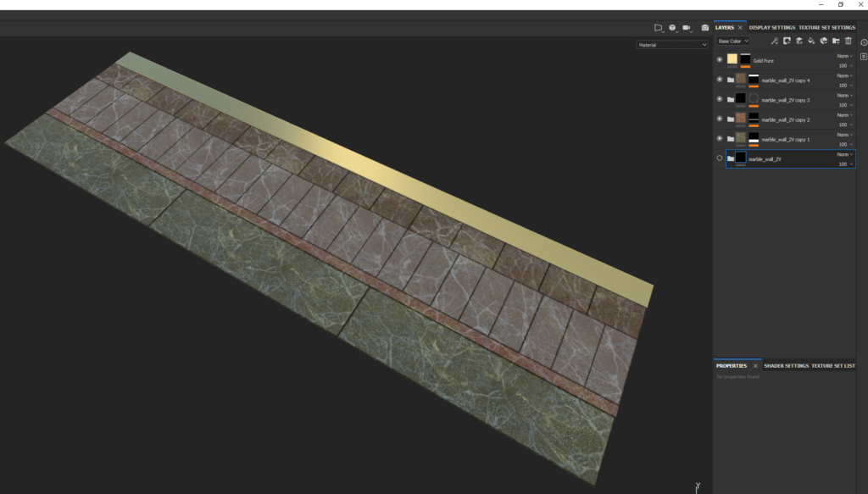Click the Gold Pure color swatch
Image resolution: width=868 pixels, height=494 pixels.
[732, 59]
